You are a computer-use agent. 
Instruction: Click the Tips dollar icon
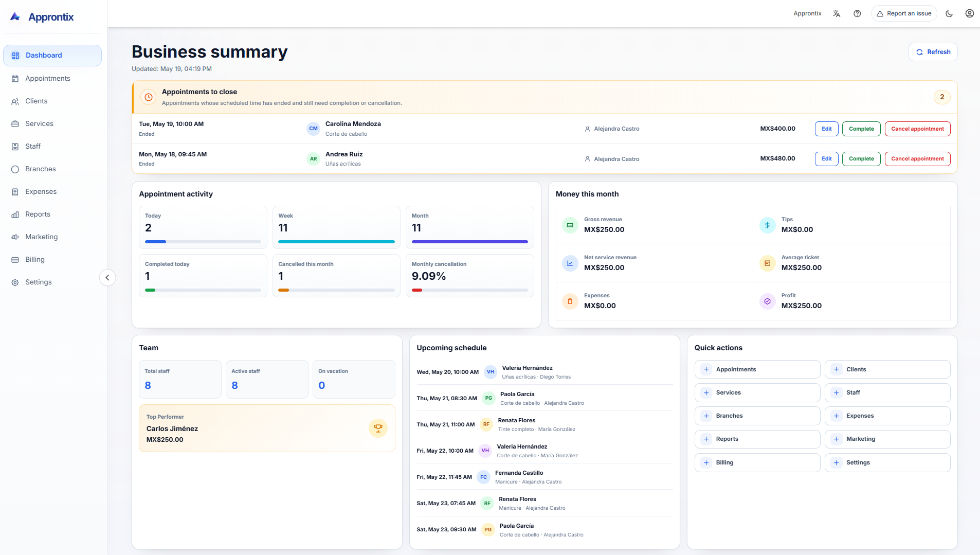[768, 225]
